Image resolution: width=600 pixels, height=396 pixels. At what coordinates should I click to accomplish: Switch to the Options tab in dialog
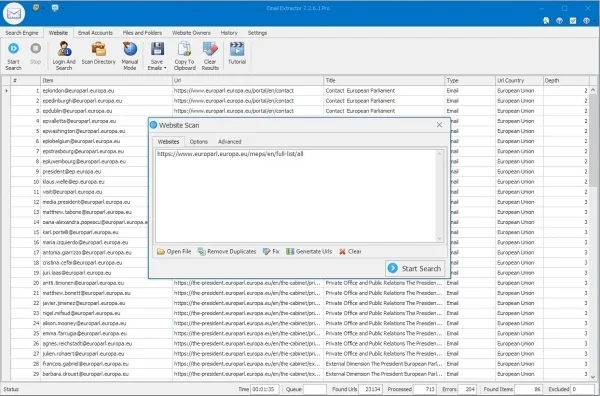199,142
